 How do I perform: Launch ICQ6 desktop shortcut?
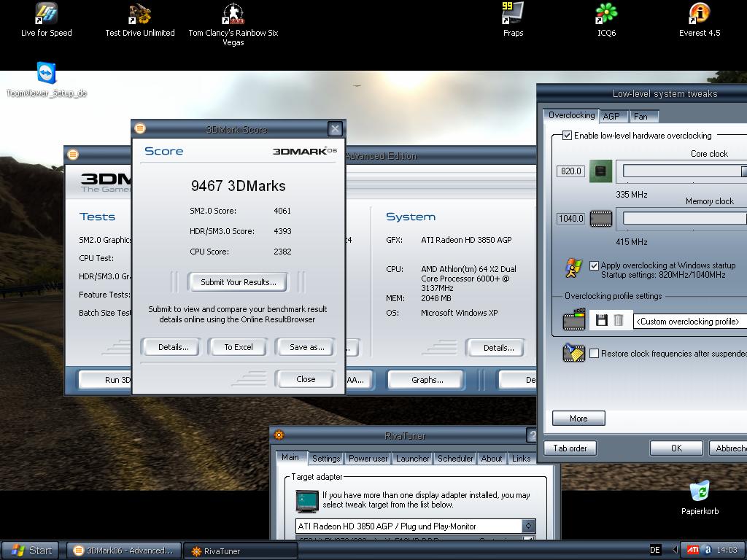(606, 20)
